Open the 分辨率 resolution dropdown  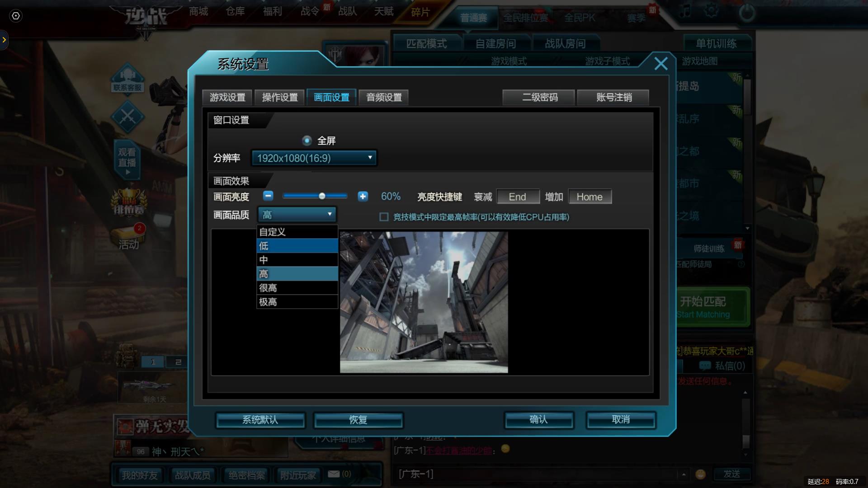(x=314, y=158)
